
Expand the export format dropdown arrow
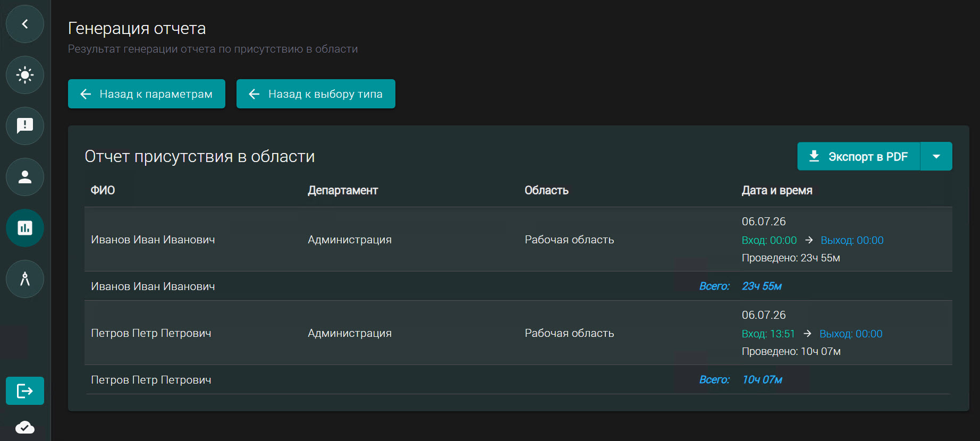936,156
